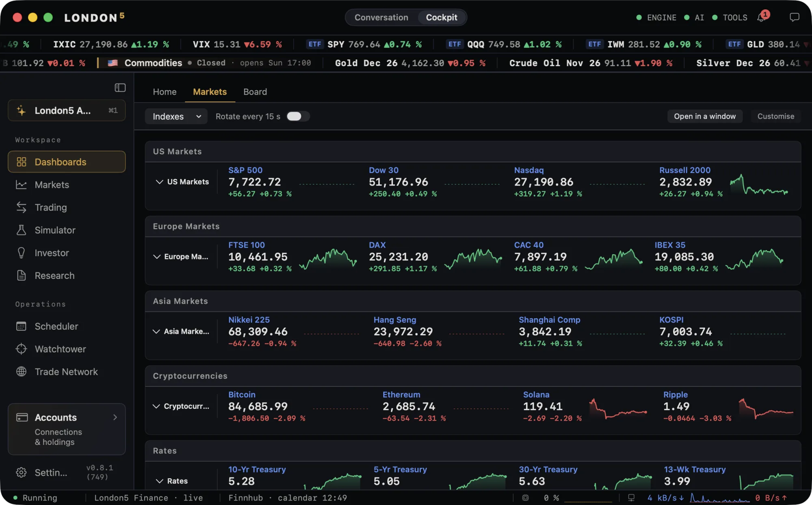
Task: Click the Dashboards grid icon
Action: point(22,162)
